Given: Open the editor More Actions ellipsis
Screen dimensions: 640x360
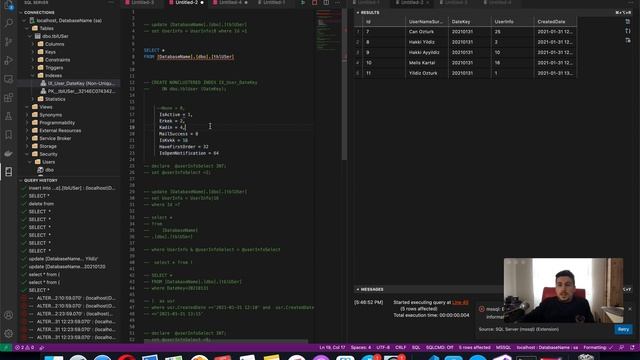Looking at the screenshot, I should [x=338, y=2].
